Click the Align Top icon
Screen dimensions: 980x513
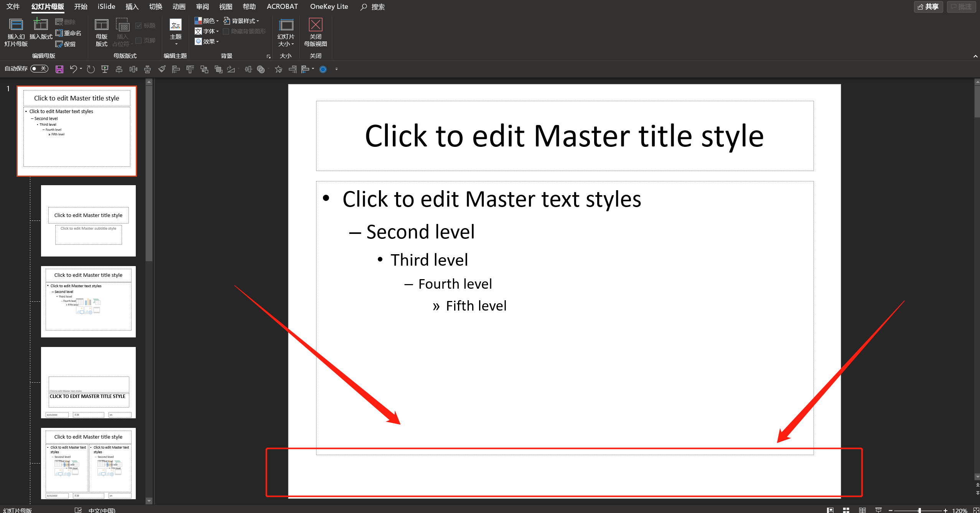tap(190, 69)
